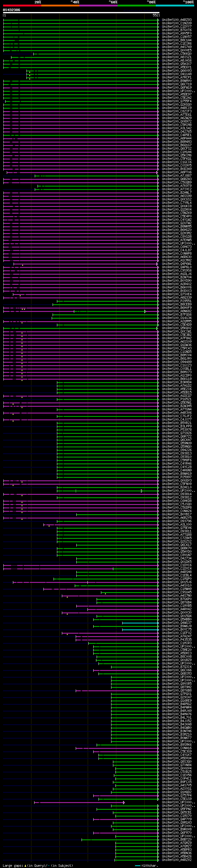Click the hit label UniRef100_A8ISZ1
The height and width of the screenshot is (868, 197).
coord(176,57)
